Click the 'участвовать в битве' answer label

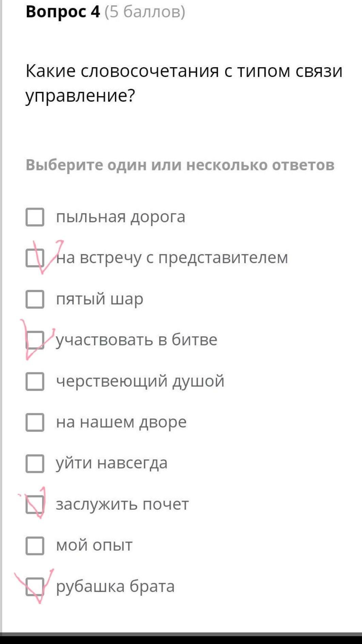[137, 340]
